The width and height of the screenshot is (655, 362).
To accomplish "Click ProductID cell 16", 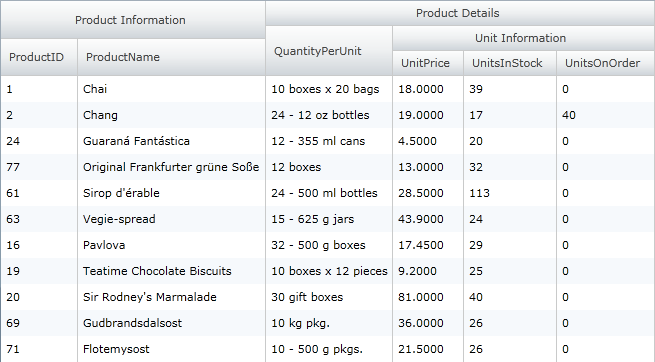I will (39, 245).
